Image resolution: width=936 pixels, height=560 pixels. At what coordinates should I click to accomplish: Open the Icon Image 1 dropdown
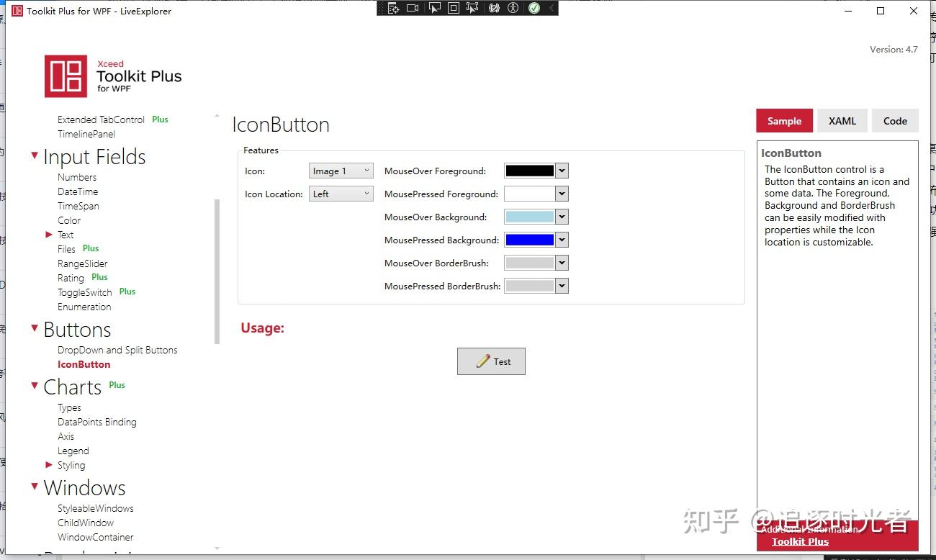(341, 171)
